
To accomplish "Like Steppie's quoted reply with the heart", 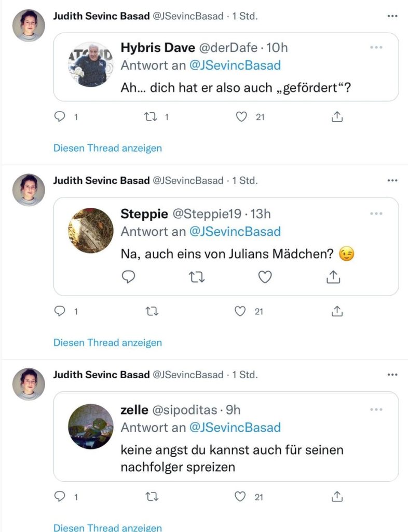I will [265, 277].
